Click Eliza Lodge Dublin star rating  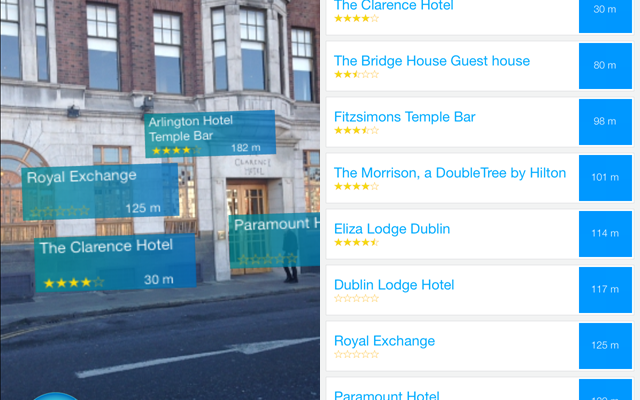[357, 242]
